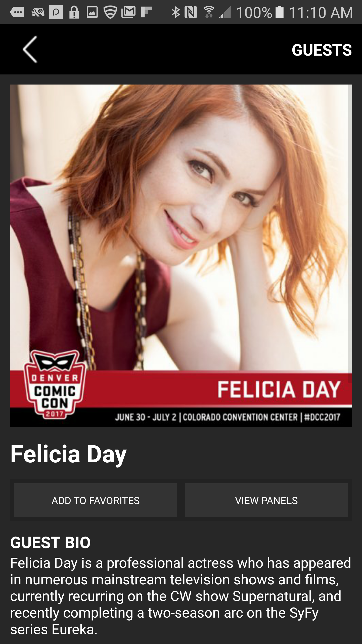The width and height of the screenshot is (362, 644).
Task: Select the Felicia Day name heading
Action: point(68,454)
